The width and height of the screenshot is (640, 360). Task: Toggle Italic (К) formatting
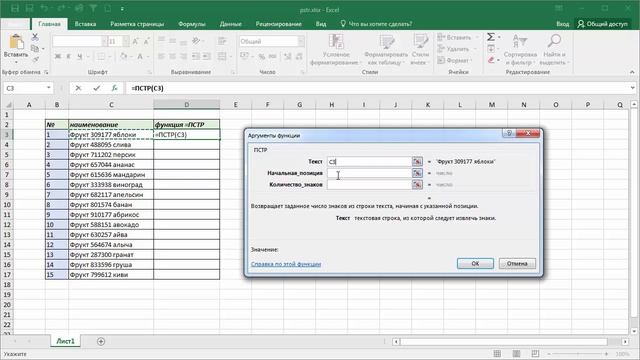click(x=69, y=56)
